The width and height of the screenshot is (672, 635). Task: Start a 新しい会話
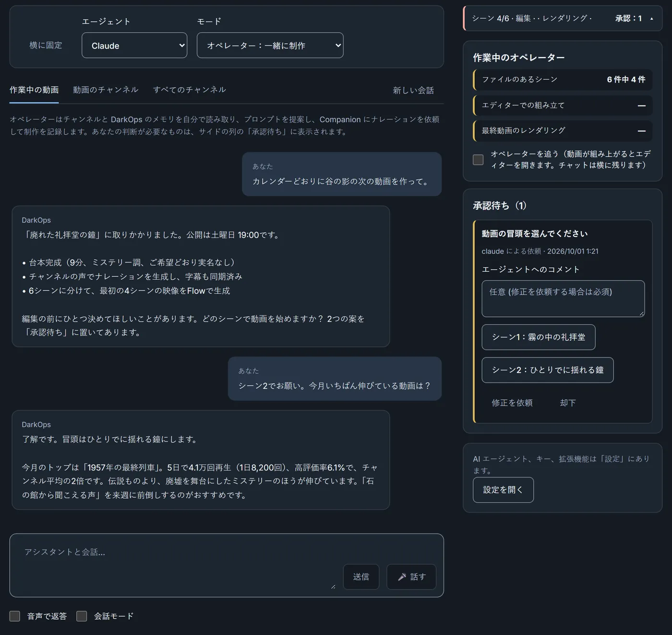pos(413,90)
